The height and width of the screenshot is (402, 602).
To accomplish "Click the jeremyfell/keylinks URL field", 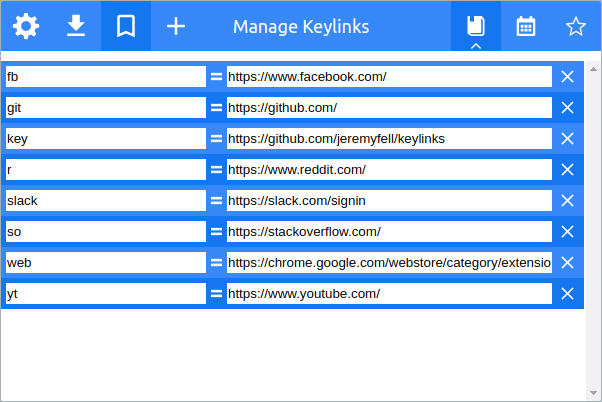I will coord(389,139).
